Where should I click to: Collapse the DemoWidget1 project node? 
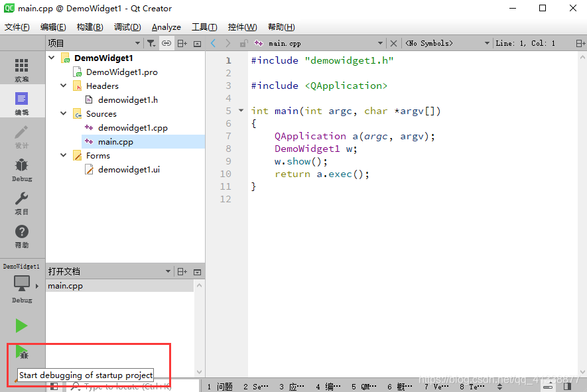tap(52, 58)
